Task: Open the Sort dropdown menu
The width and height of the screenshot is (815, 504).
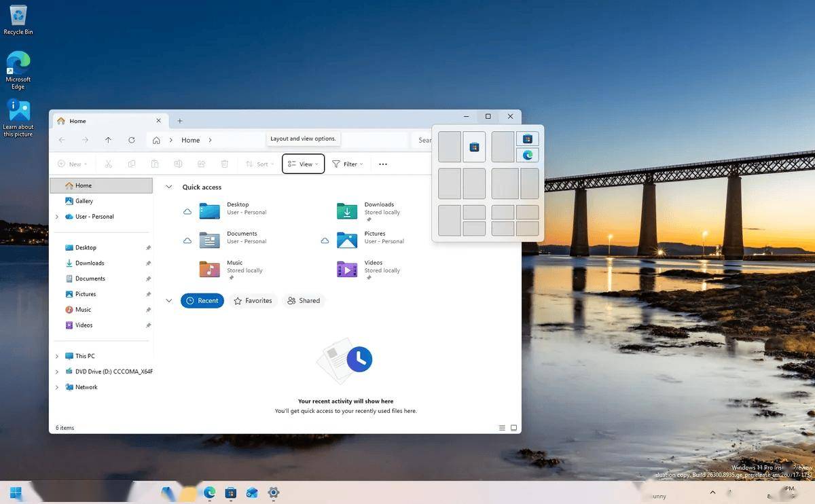Action: [259, 164]
